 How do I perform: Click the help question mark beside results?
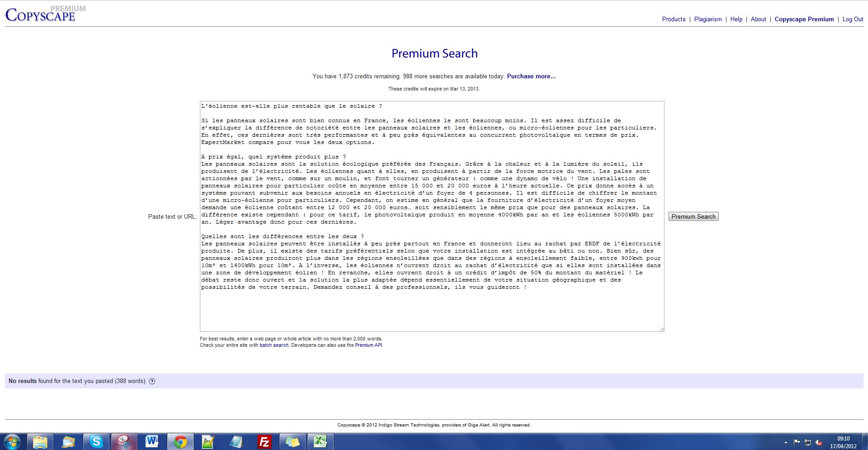152,381
